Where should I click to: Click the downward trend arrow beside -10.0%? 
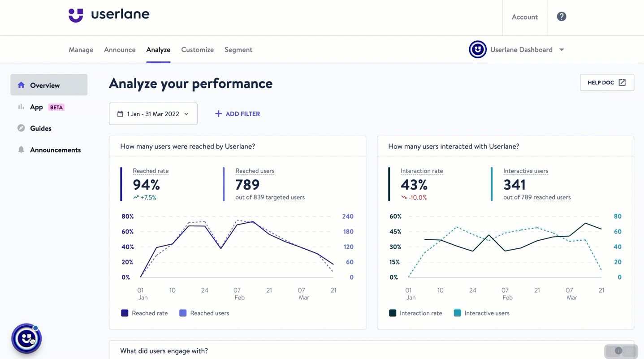404,197
